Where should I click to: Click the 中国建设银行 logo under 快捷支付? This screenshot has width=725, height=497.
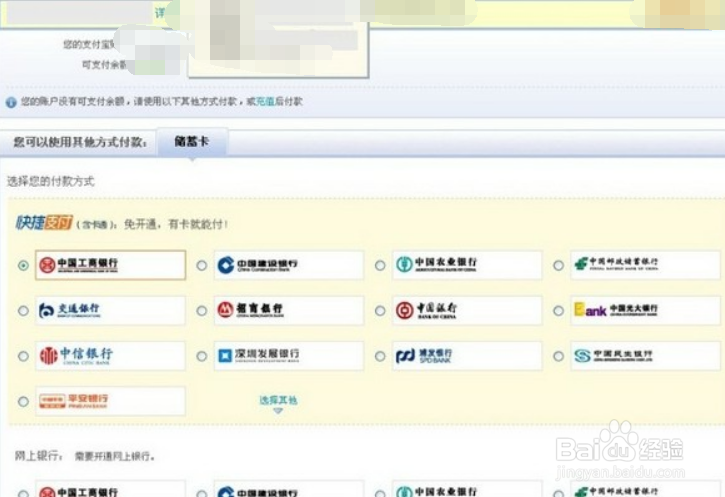289,265
